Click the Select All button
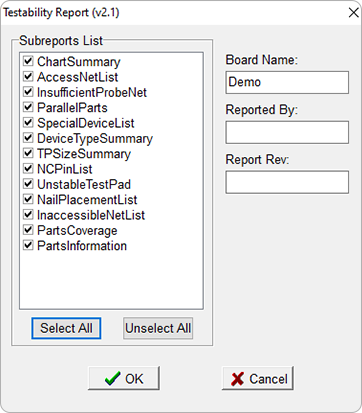 66,328
